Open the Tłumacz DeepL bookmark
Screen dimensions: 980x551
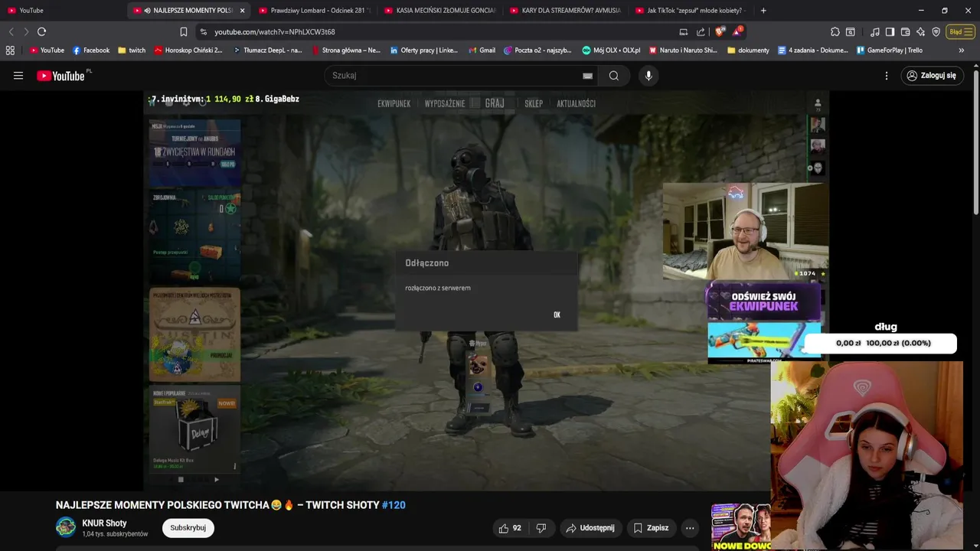[267, 51]
